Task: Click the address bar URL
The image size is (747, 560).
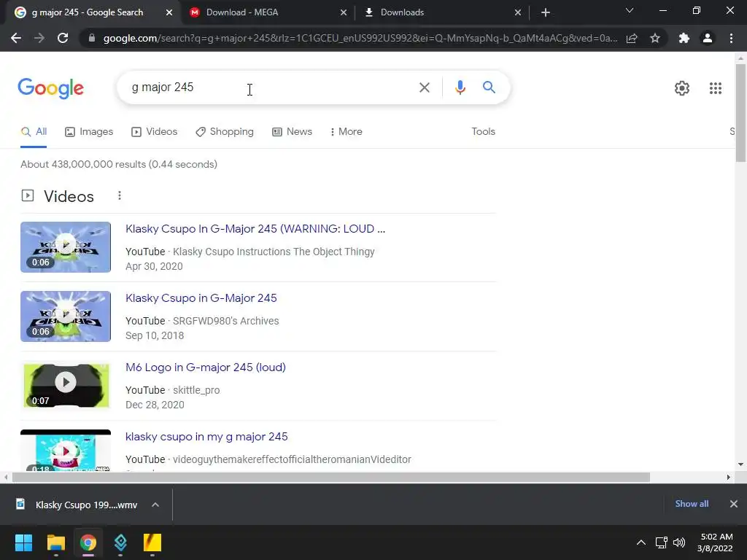Action: (x=360, y=38)
